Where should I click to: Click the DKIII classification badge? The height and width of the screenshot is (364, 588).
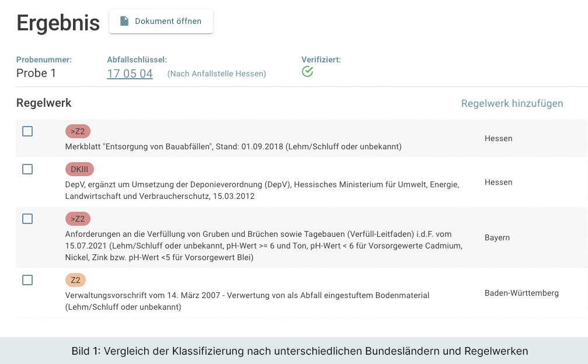79,169
